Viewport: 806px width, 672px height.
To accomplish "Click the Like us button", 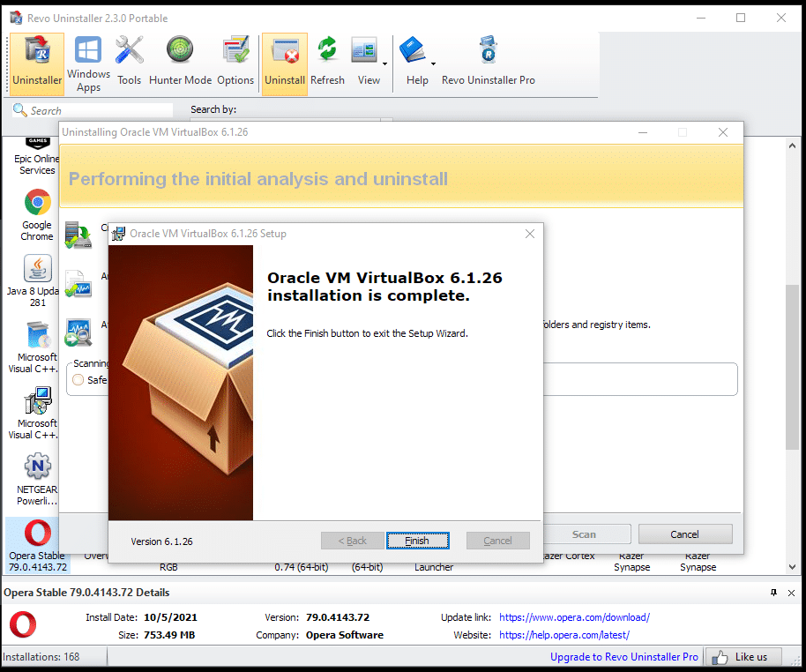I will [743, 657].
